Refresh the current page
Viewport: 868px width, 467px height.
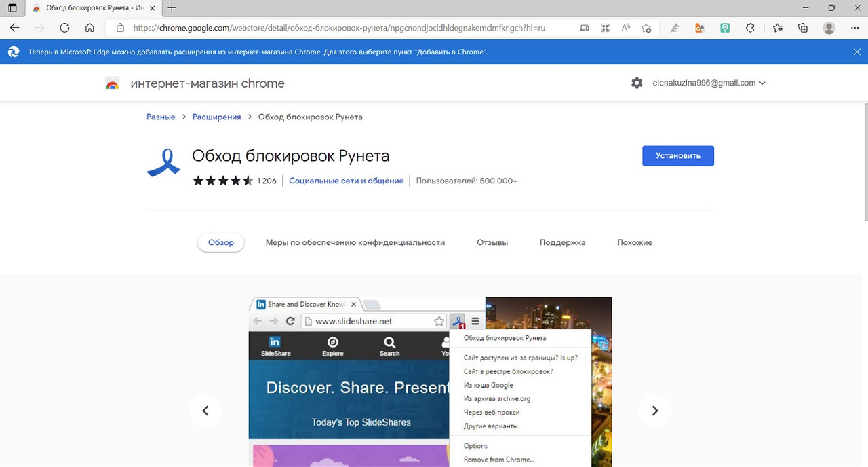(x=64, y=28)
